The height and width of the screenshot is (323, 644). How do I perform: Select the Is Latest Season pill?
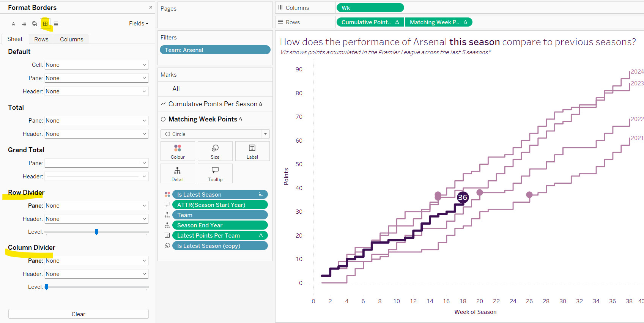[220, 194]
